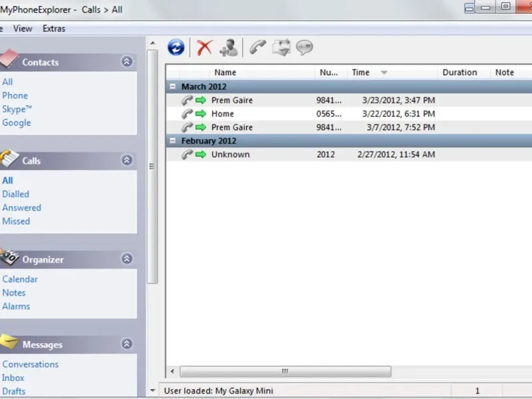Click sidebar vertical scrollbar thumb
The image size is (532, 399).
pyautogui.click(x=152, y=166)
